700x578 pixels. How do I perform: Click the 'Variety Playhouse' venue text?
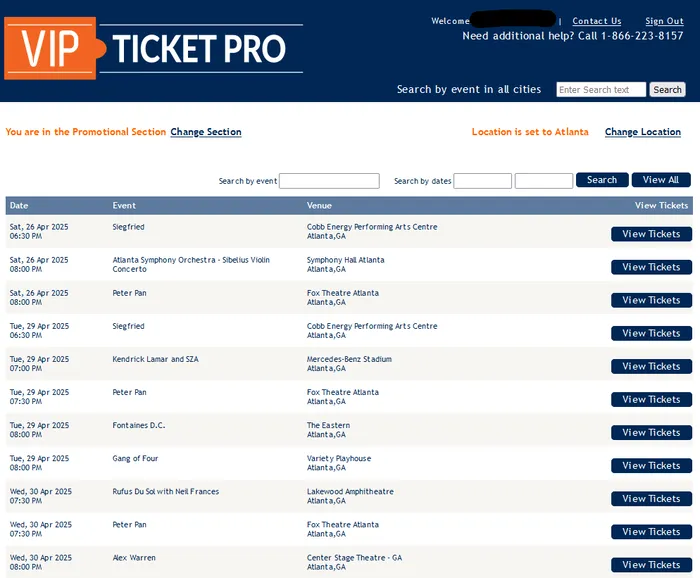click(338, 458)
